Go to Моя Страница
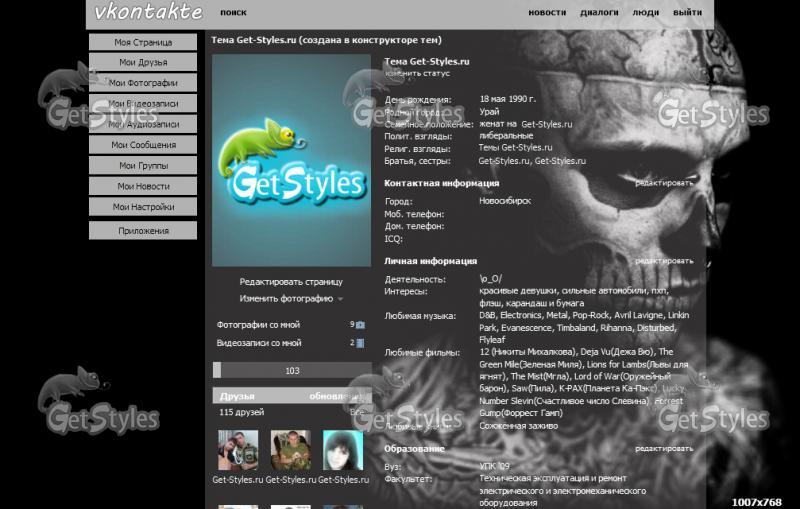 coord(143,42)
